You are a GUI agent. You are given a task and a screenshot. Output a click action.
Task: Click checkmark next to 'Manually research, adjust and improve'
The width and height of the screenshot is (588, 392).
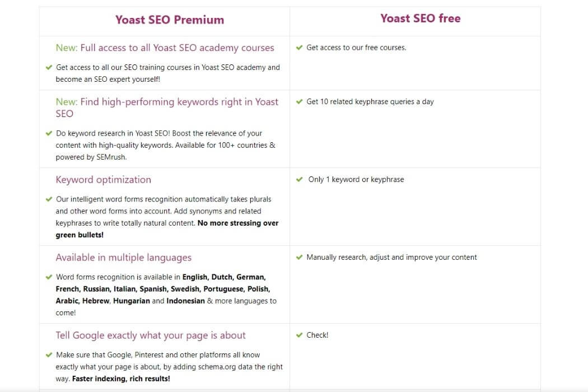click(299, 258)
